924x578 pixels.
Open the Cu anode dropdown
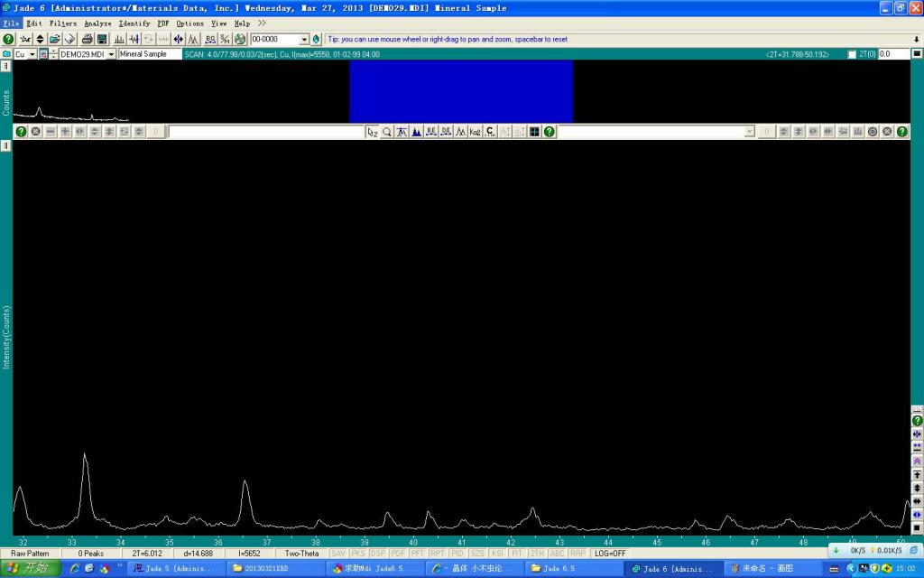click(x=32, y=54)
